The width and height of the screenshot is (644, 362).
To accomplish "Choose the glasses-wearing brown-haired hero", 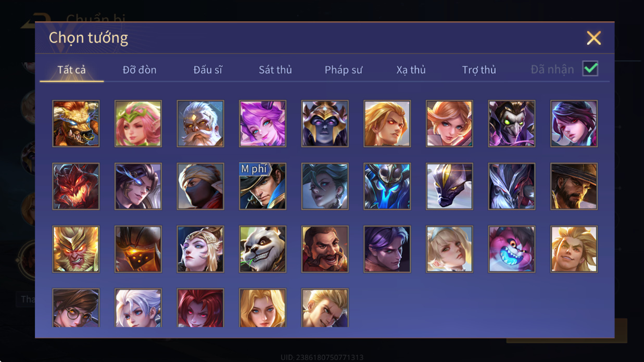I will (75, 308).
